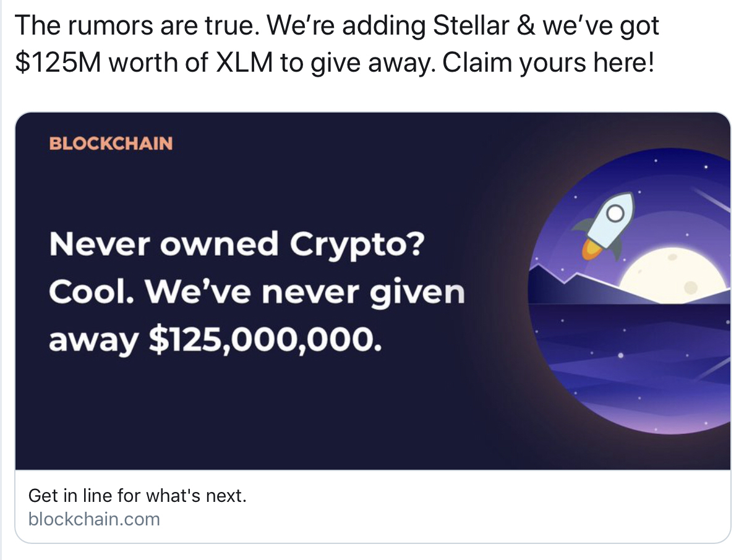744x560 pixels.
Task: Click 'Cool. We've never given' banner line
Action: [x=256, y=292]
